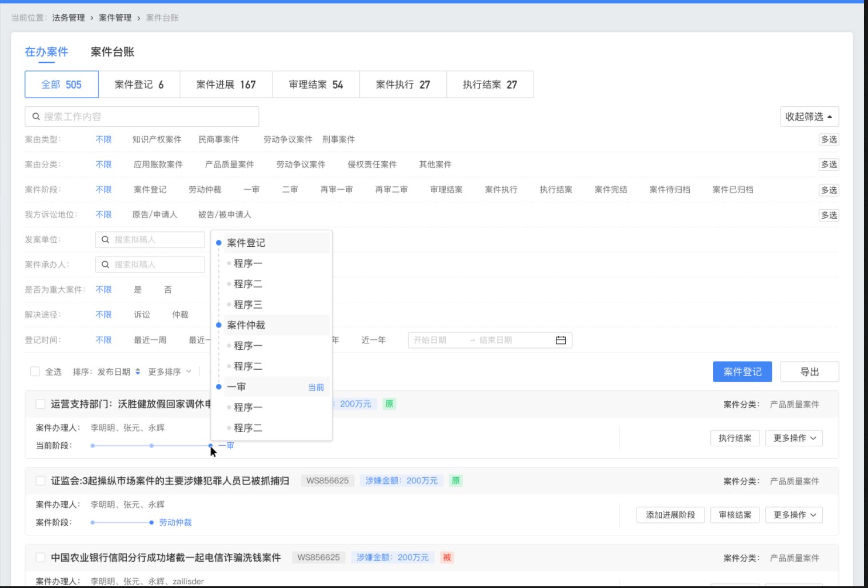
Task: Select 案件进展 167 tab
Action: pos(226,85)
